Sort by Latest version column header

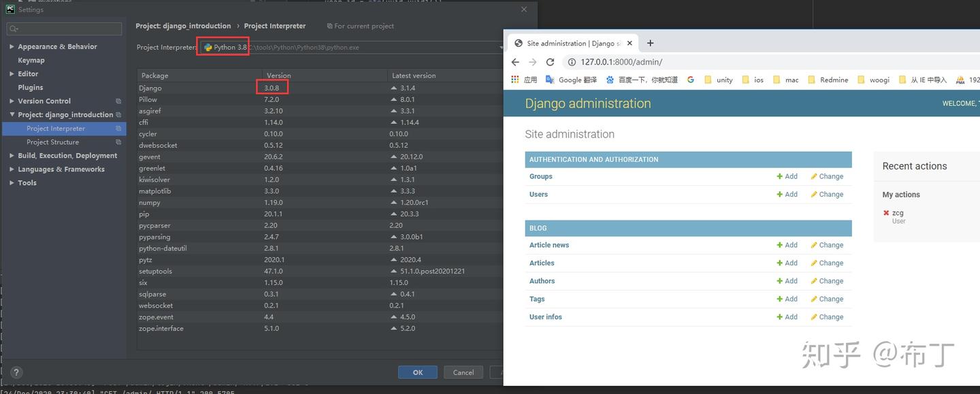point(445,75)
